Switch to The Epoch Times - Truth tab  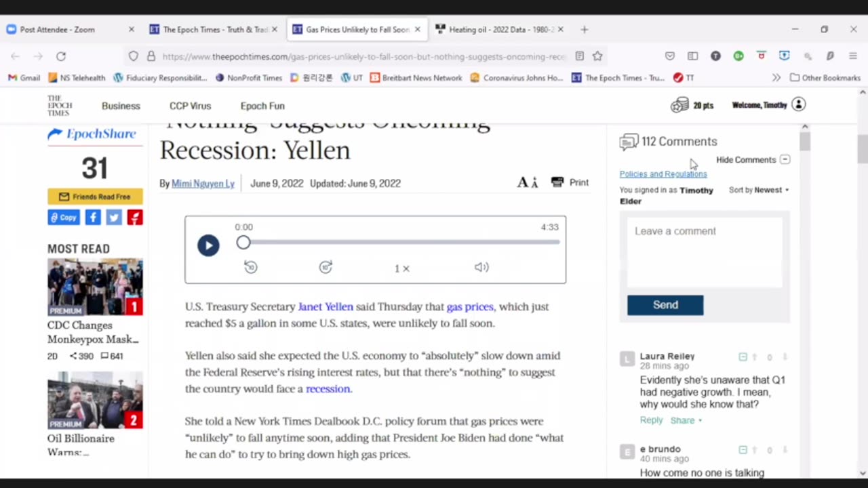[x=214, y=29]
